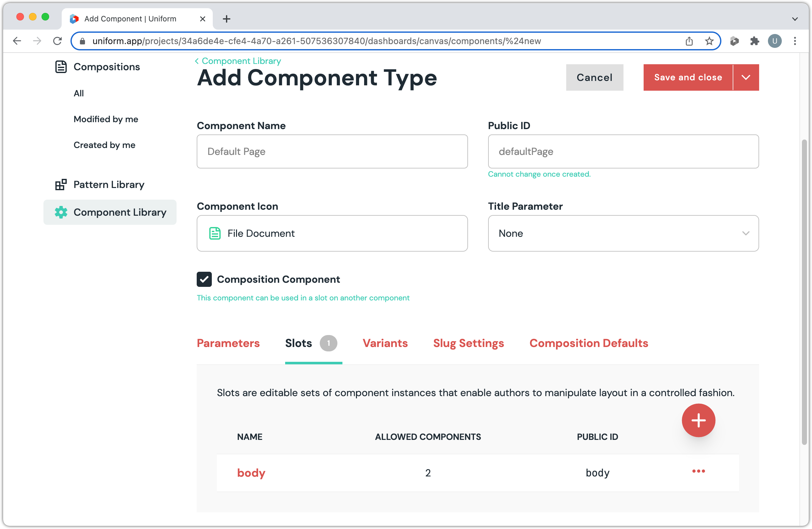Image resolution: width=812 pixels, height=529 pixels.
Task: Click the Pattern Library blocks icon
Action: point(61,184)
